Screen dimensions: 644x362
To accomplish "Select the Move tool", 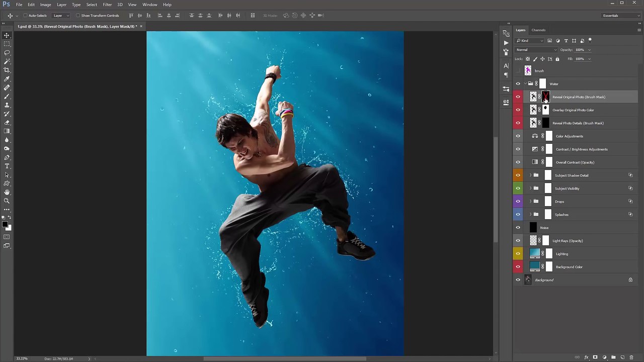I will click(7, 35).
